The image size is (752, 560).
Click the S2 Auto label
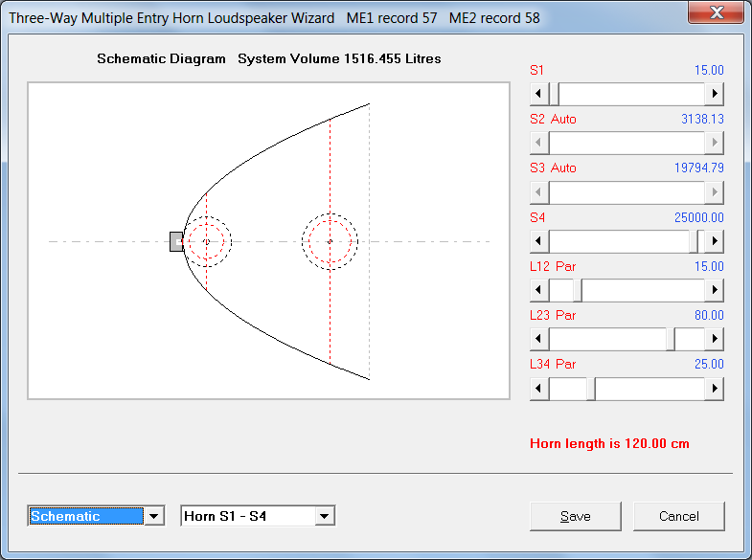pos(553,119)
